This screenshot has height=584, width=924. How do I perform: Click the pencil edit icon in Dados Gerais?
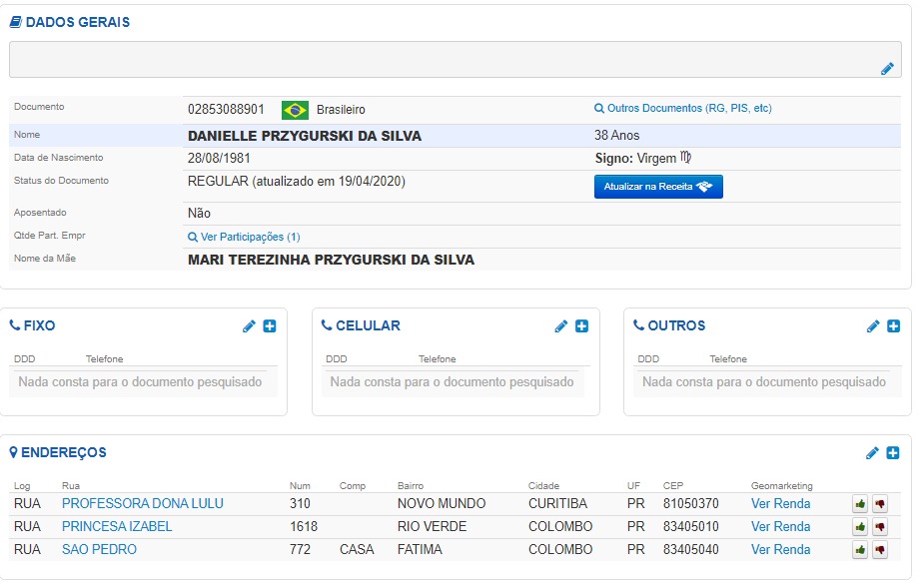point(887,69)
